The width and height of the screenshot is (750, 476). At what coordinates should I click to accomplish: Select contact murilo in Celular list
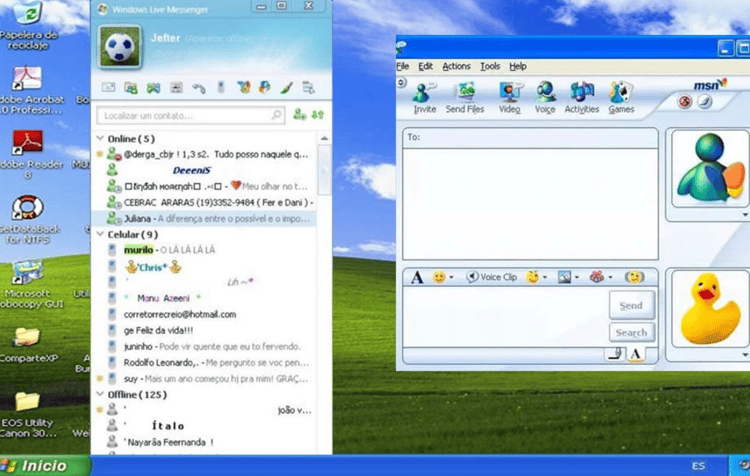coord(205,250)
